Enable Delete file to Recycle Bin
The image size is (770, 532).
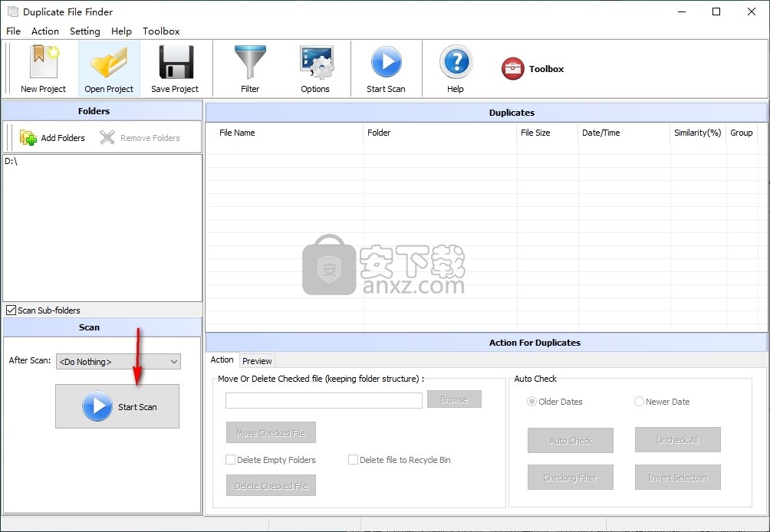[353, 460]
